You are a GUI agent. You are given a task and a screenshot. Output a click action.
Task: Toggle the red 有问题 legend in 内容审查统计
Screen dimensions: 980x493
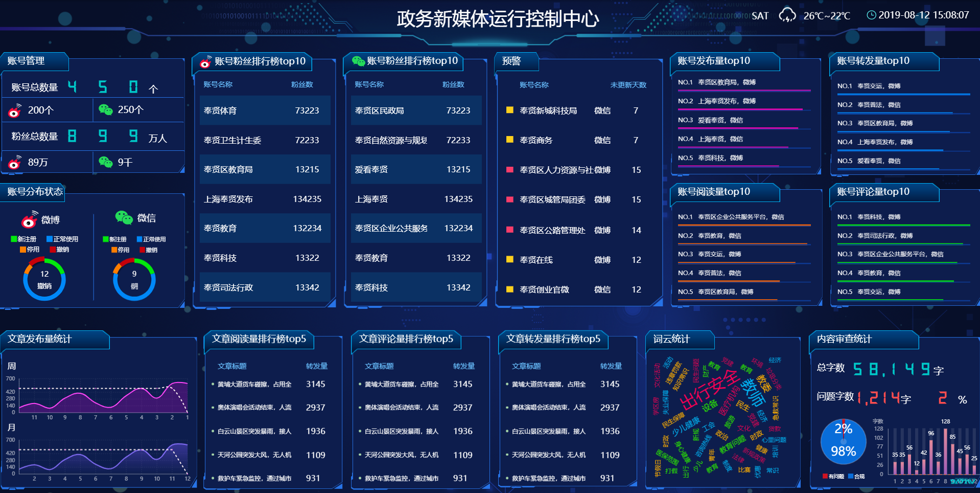[x=825, y=476]
